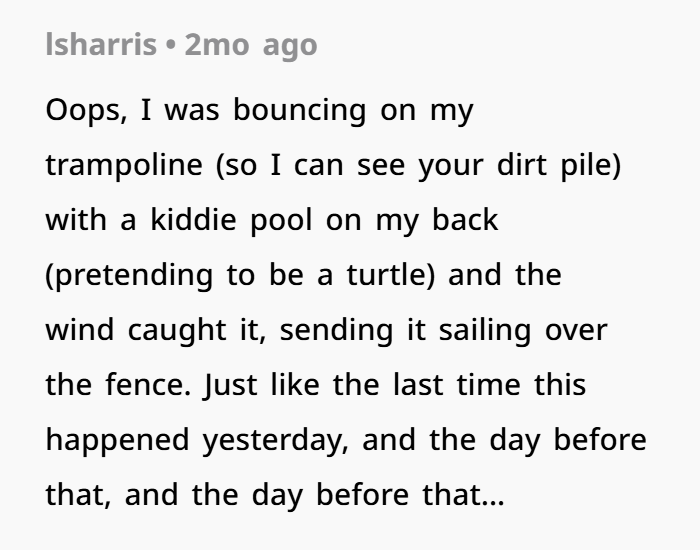Viewport: 700px width, 550px height.
Task: Click the 2mo ago timestamp
Action: (250, 45)
